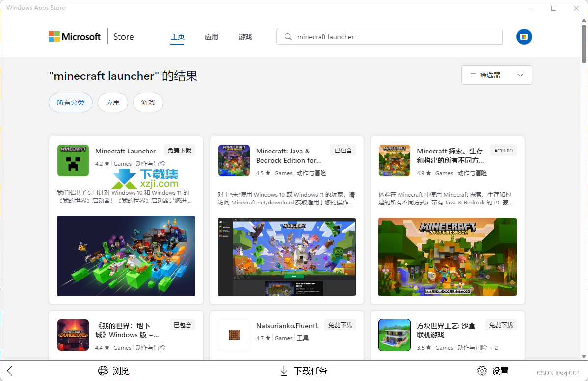Click the filter lines icon in 筛选器
This screenshot has height=381, width=588.
pos(473,75)
